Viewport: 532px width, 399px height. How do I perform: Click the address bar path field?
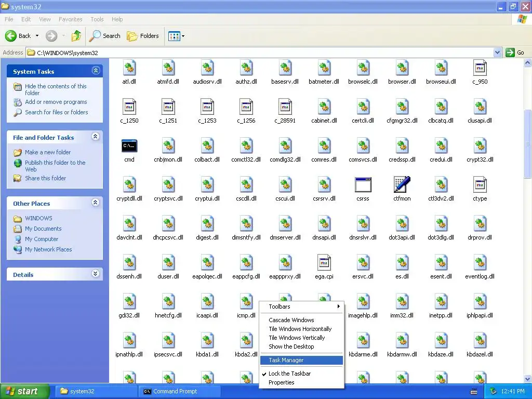tap(260, 52)
